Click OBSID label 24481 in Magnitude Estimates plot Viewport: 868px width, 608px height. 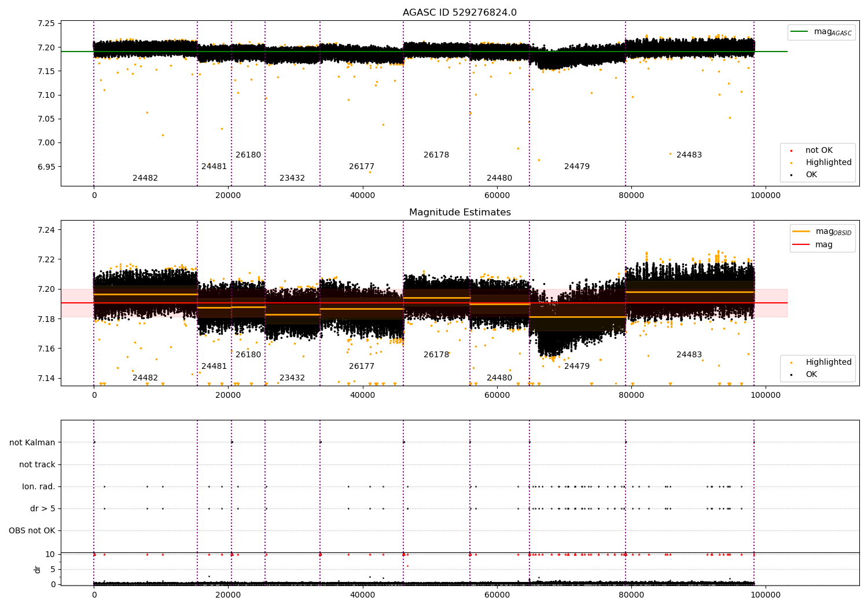pos(214,367)
